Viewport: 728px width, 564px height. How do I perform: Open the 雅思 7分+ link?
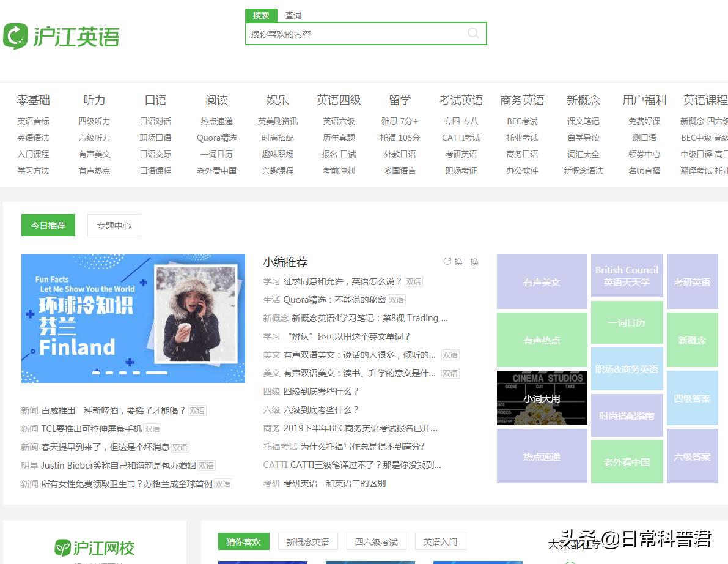(399, 121)
